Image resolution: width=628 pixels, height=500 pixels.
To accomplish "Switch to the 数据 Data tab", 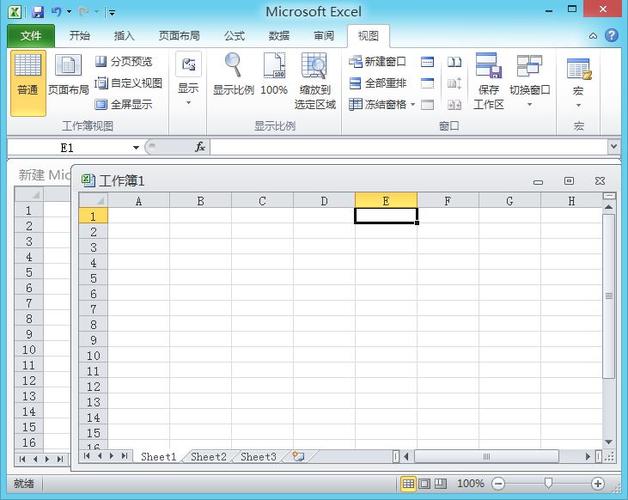I will 279,36.
